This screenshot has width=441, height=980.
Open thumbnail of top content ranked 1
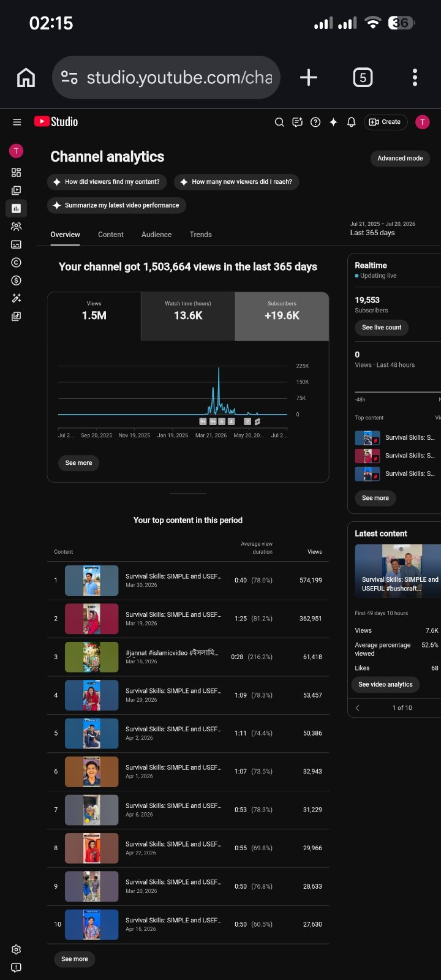click(x=92, y=581)
